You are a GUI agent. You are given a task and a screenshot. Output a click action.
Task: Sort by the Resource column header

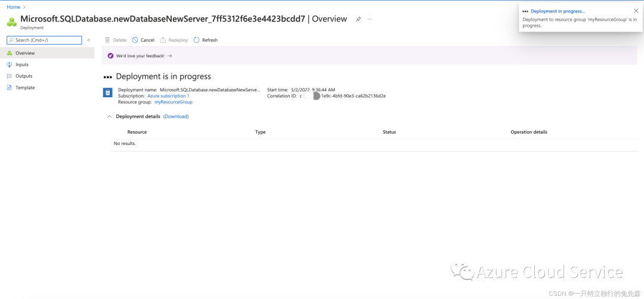click(137, 132)
